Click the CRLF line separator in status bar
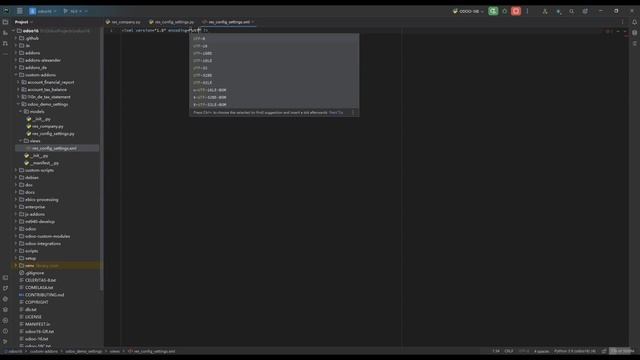Screen dimensions: 640x360 coord(509,351)
